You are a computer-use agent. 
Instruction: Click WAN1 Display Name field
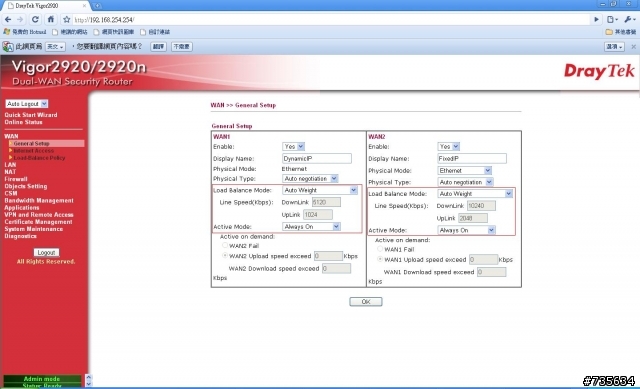317,158
